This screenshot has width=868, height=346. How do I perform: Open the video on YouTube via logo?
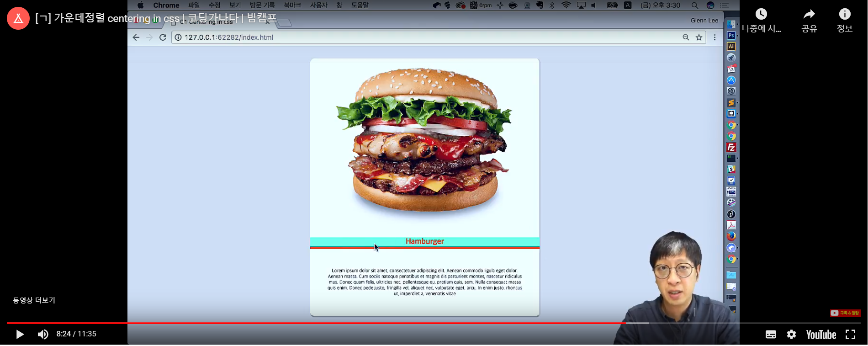(x=821, y=335)
